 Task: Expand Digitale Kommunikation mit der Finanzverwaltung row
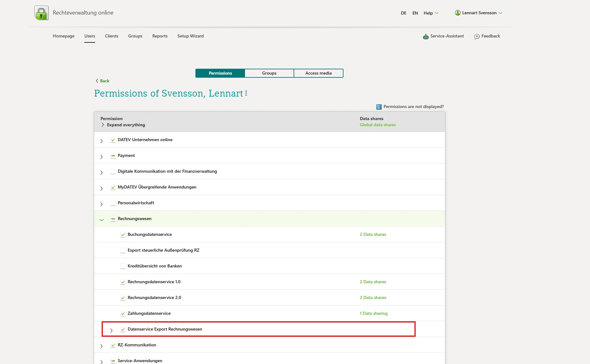click(x=102, y=173)
